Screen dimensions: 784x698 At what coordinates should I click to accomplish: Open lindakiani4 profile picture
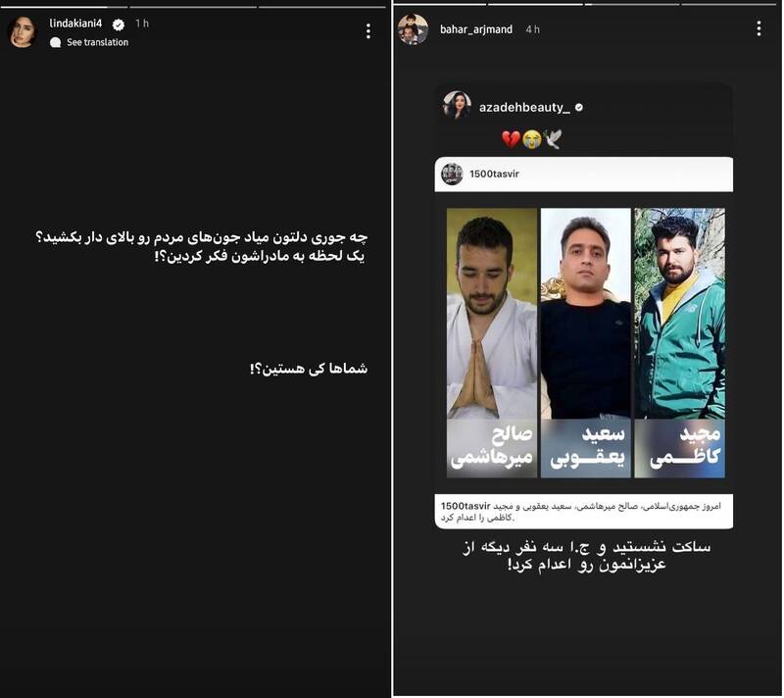coord(23,31)
